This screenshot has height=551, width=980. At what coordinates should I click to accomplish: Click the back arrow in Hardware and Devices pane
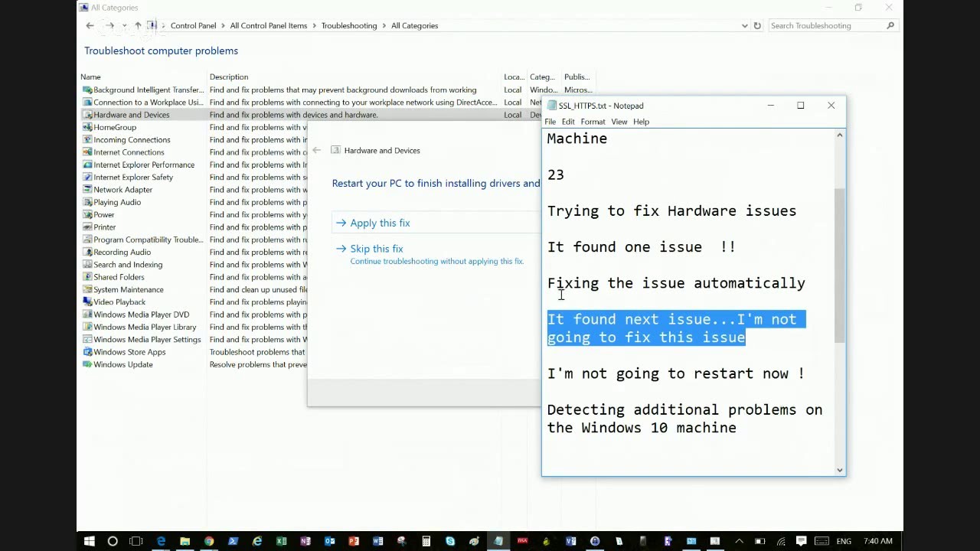[317, 150]
